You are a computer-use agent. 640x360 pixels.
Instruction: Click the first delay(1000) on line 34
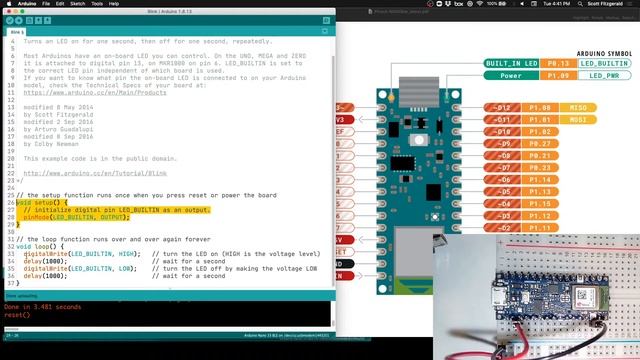45,261
